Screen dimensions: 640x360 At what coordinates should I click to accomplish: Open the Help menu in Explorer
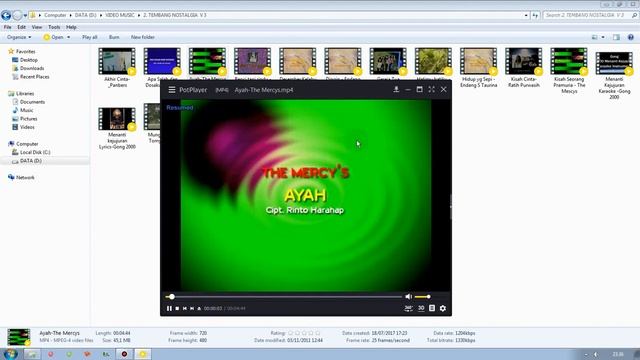71,27
